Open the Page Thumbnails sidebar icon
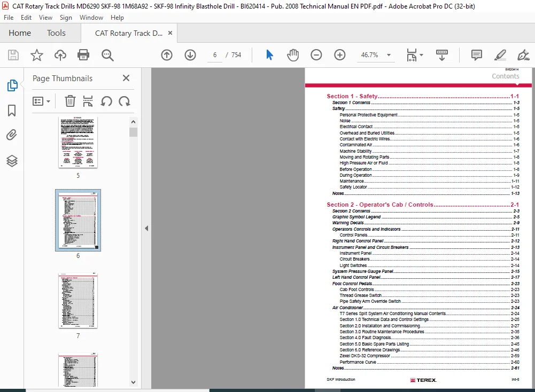Image resolution: width=535 pixels, height=392 pixels. [12, 85]
